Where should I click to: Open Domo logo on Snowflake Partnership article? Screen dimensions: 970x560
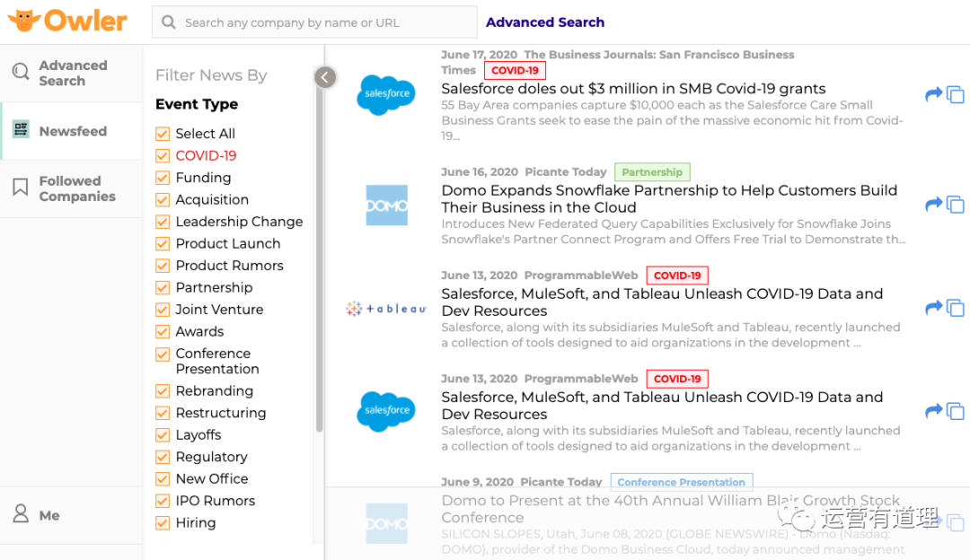click(x=386, y=206)
